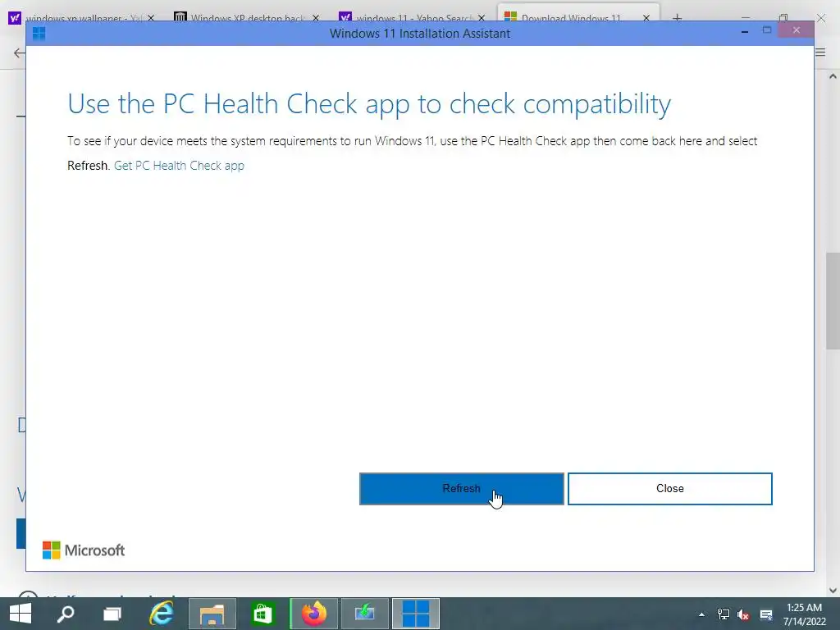Go back in the Firefox browser

pyautogui.click(x=19, y=52)
